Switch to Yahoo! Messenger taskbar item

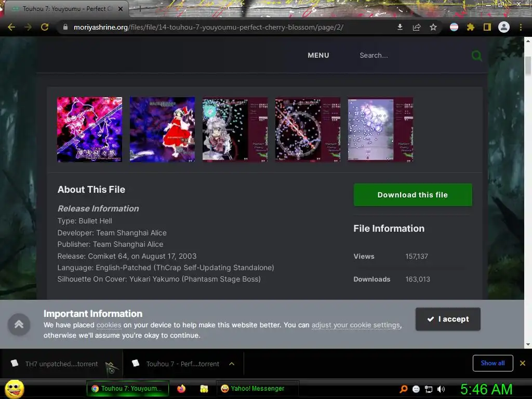[x=258, y=389]
